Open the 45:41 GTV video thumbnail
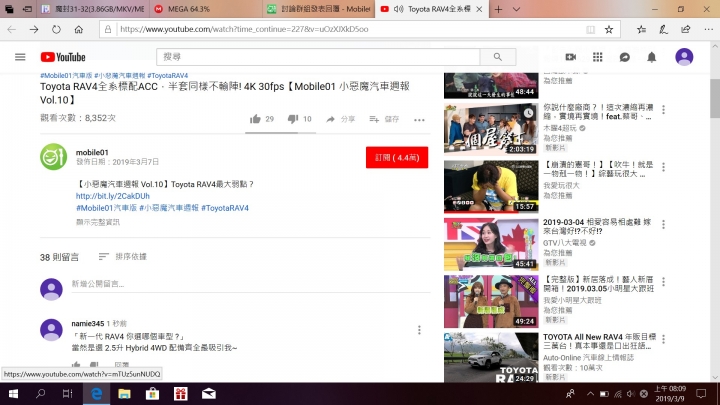Viewport: 720px width, 405px height. click(x=491, y=243)
